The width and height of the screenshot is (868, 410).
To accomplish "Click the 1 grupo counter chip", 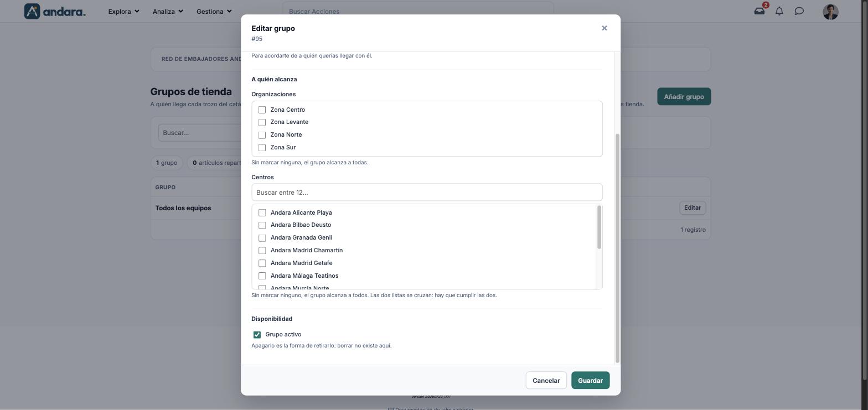I will tap(167, 163).
